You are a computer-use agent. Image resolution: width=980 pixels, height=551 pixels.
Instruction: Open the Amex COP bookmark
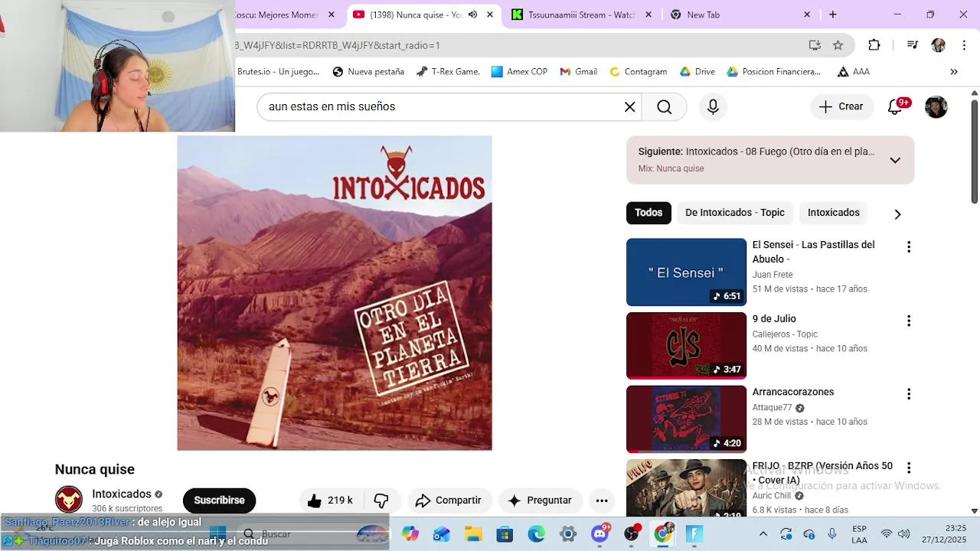[519, 72]
